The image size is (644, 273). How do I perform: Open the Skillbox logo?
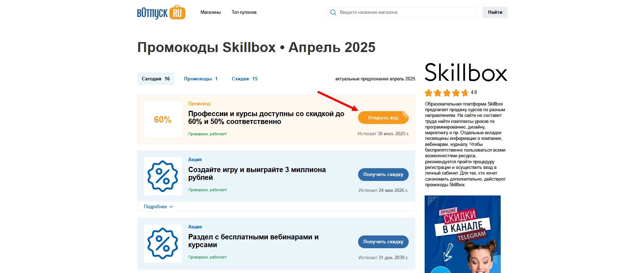pyautogui.click(x=466, y=73)
